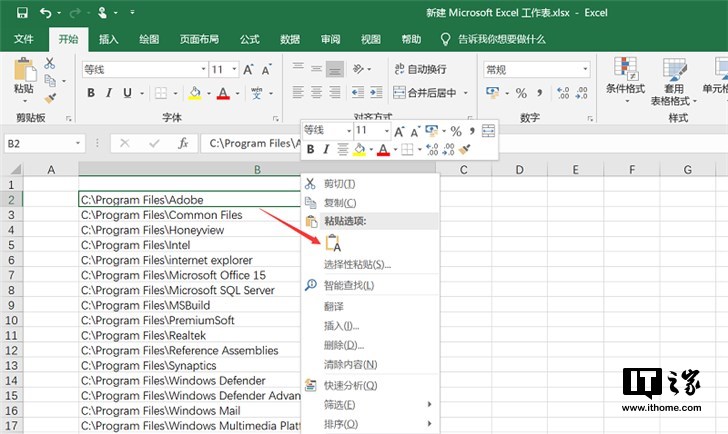The image size is (728, 434).
Task: Click the ribbon copy icon
Action: [x=50, y=81]
